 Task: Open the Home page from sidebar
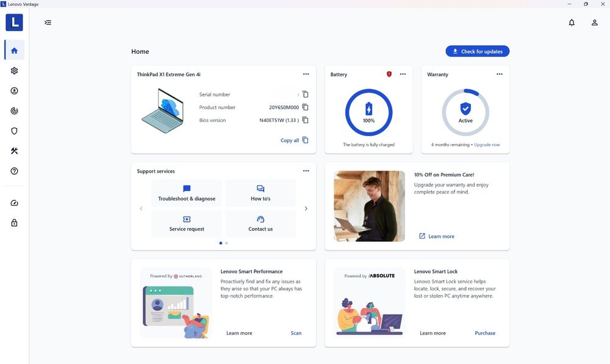[15, 50]
